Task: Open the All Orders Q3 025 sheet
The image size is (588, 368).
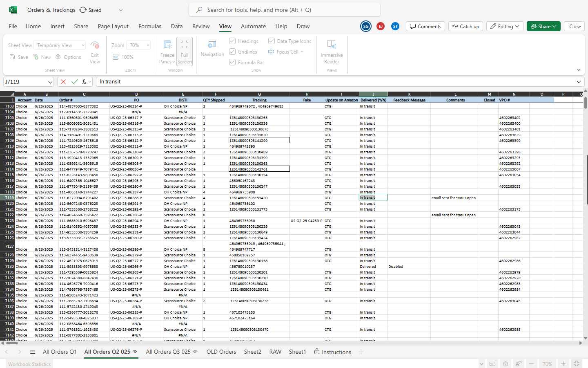Action: (x=172, y=352)
